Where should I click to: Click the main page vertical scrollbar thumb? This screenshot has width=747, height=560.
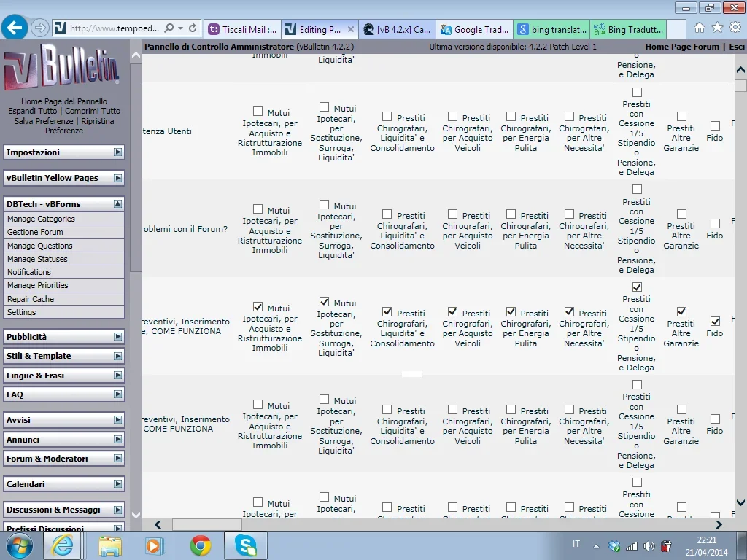click(x=741, y=86)
